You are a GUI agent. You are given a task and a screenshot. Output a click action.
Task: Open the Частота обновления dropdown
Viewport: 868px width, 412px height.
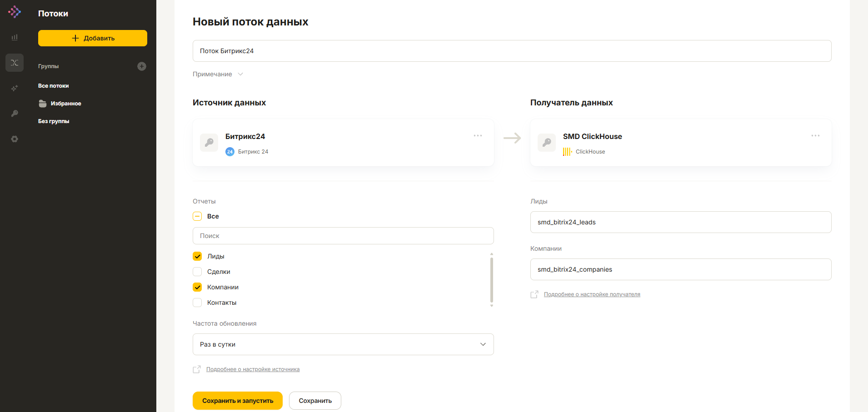[x=343, y=344]
